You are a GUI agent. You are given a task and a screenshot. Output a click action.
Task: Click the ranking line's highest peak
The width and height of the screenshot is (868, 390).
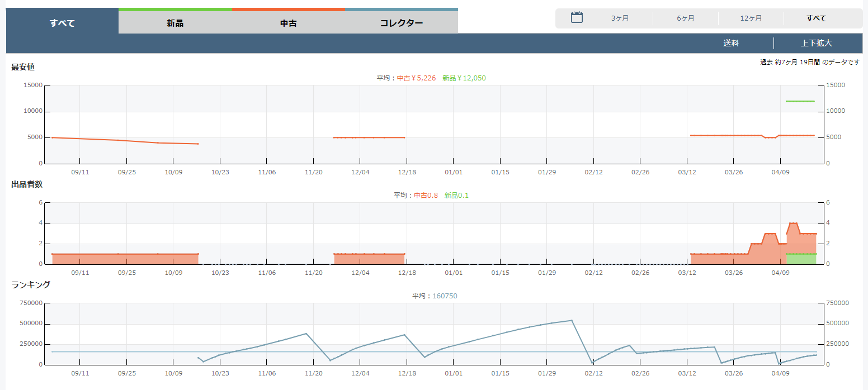(x=572, y=320)
